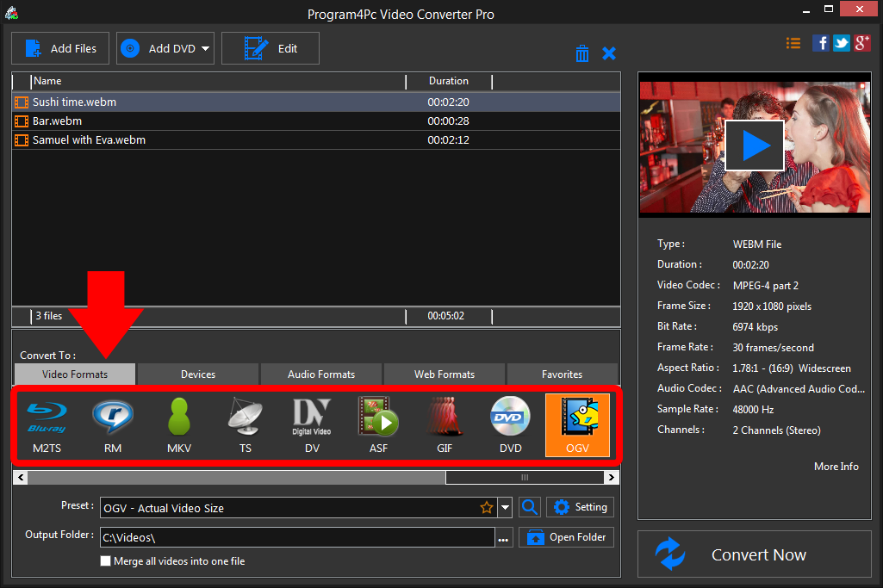Open the preset search magnifier
Viewport: 883px width, 588px height.
point(529,507)
